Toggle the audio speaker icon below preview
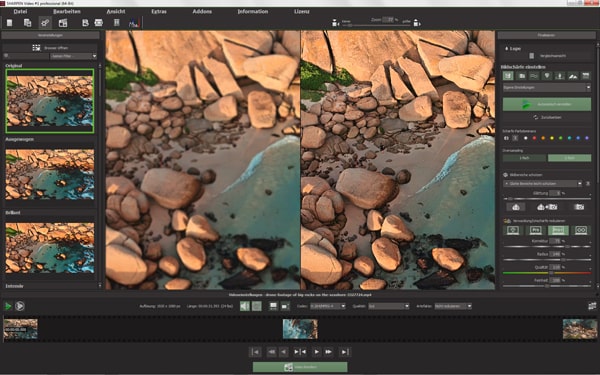This screenshot has height=375, width=600. 245,306
